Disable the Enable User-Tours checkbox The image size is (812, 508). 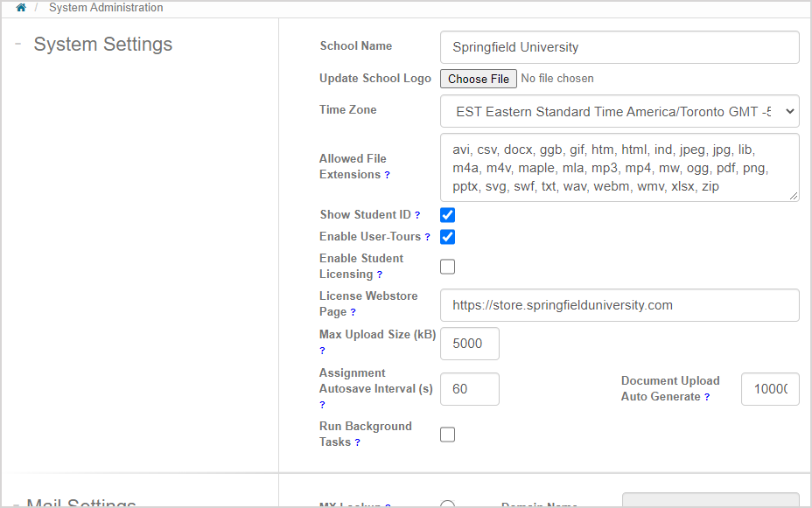coord(447,237)
